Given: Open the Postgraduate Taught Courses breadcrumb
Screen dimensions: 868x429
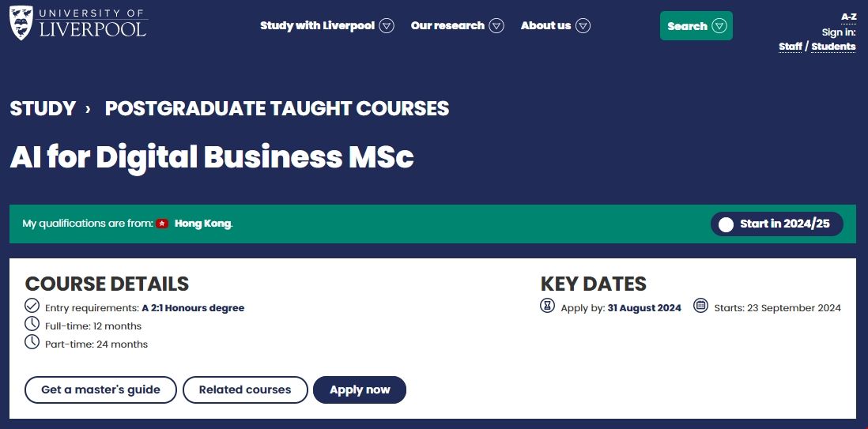Looking at the screenshot, I should [277, 109].
